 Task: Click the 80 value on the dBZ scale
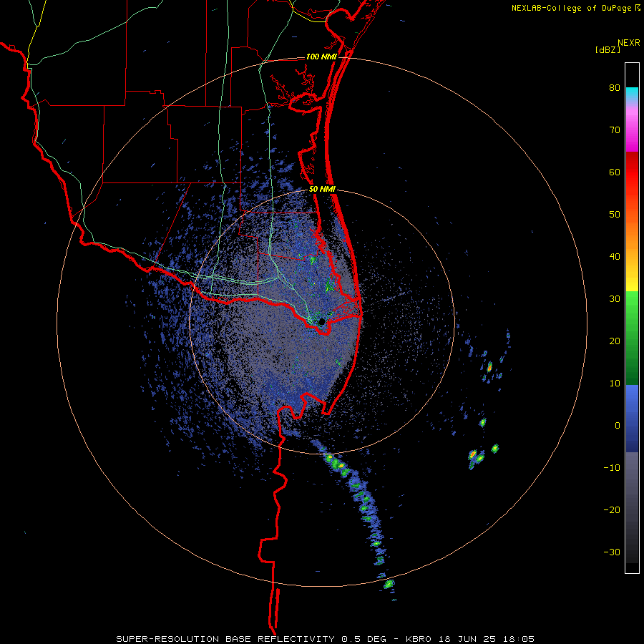(x=615, y=88)
